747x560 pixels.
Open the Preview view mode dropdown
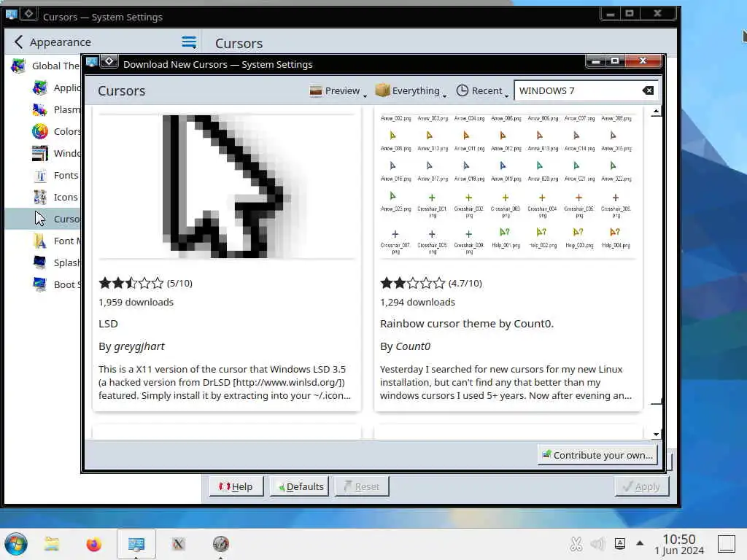tap(338, 90)
